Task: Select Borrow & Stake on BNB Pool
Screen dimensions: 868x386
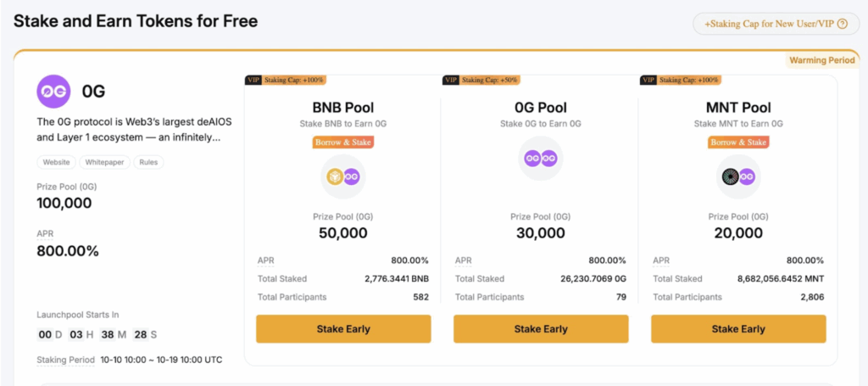Action: [343, 142]
